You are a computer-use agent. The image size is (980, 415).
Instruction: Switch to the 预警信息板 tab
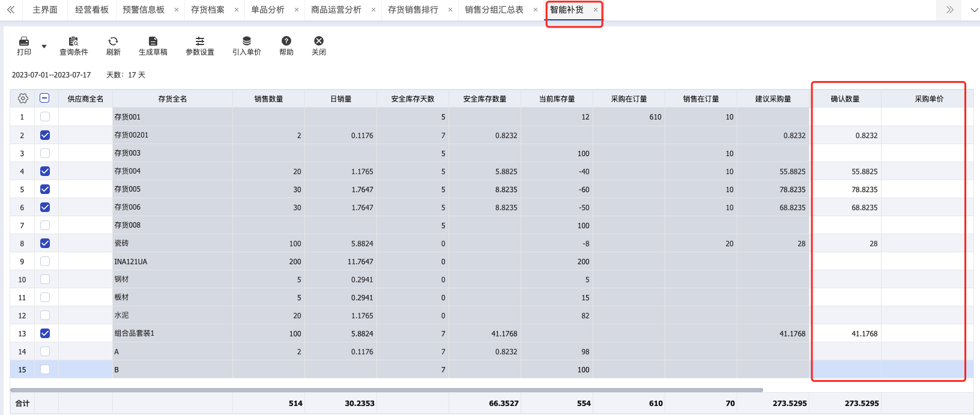(144, 10)
